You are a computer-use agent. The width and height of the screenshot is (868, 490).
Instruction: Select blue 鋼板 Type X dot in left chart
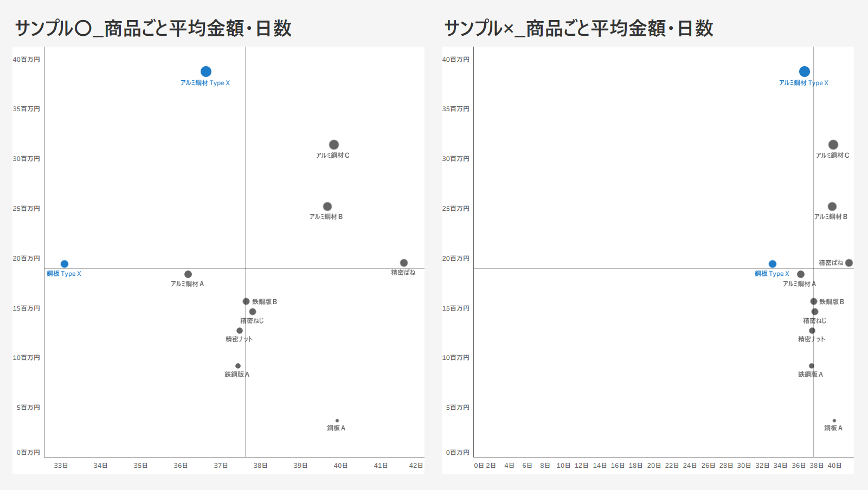65,264
